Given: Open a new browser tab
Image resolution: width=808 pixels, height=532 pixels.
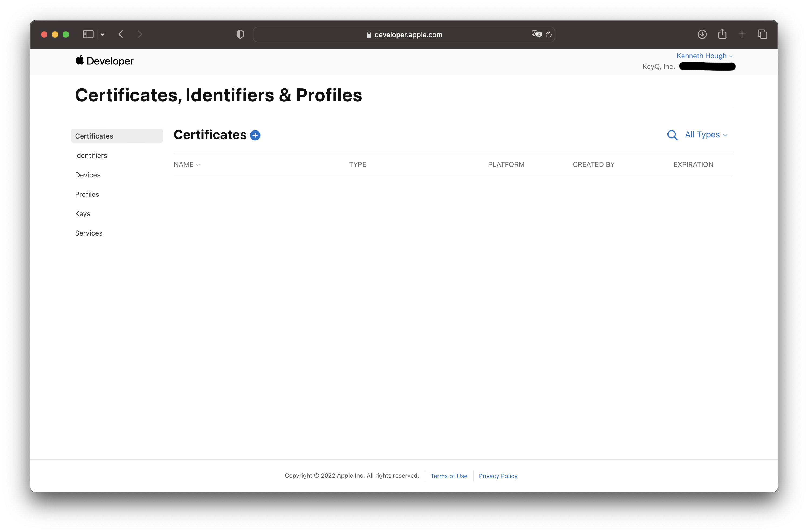Looking at the screenshot, I should click(742, 34).
